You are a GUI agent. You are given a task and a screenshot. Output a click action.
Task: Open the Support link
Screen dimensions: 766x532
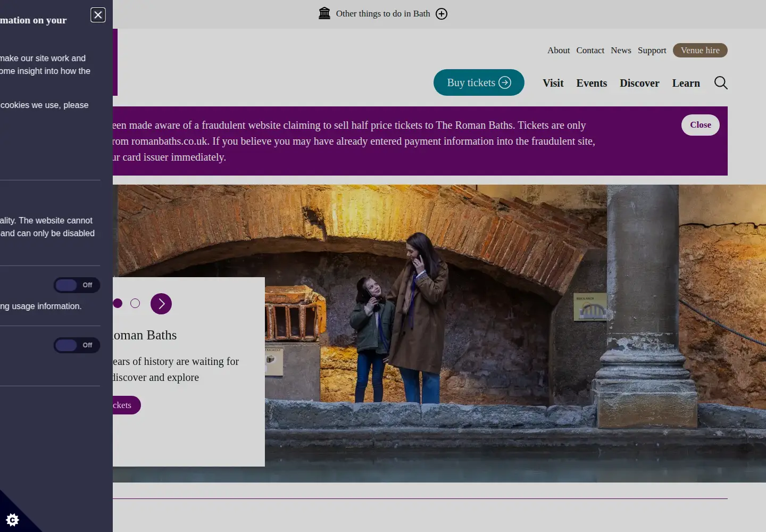coord(652,51)
